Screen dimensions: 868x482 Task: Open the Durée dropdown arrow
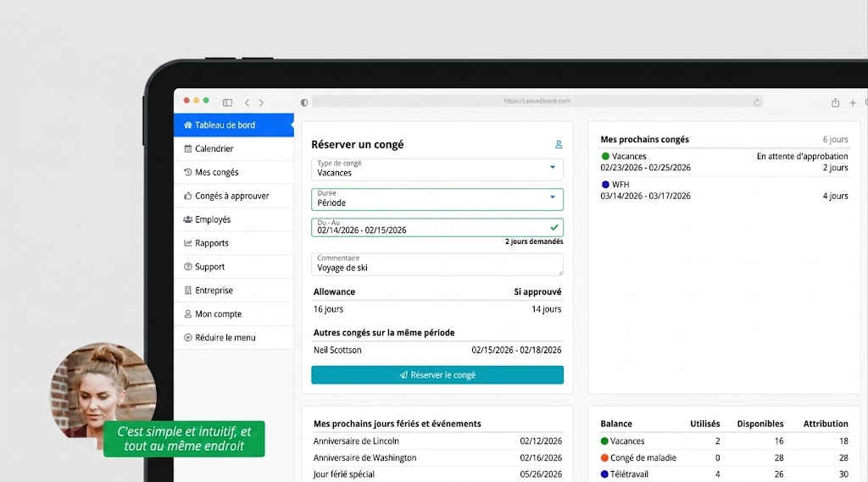[553, 197]
